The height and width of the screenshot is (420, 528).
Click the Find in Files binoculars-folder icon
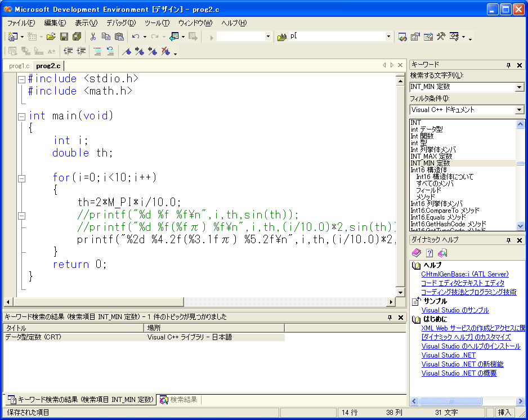[x=282, y=37]
